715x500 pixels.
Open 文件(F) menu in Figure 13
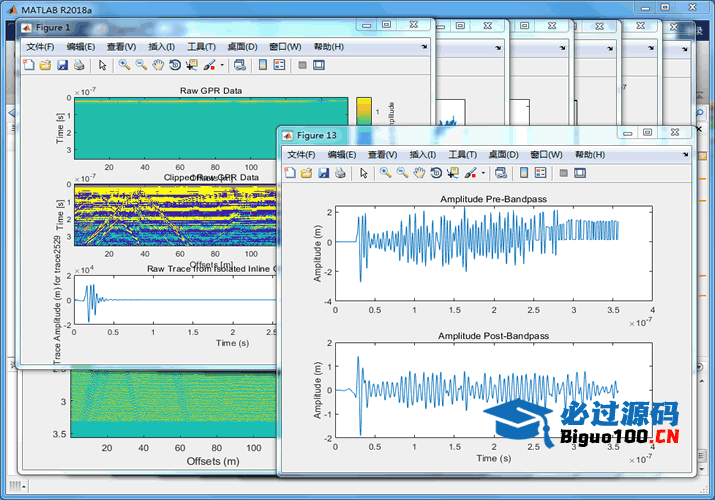301,155
